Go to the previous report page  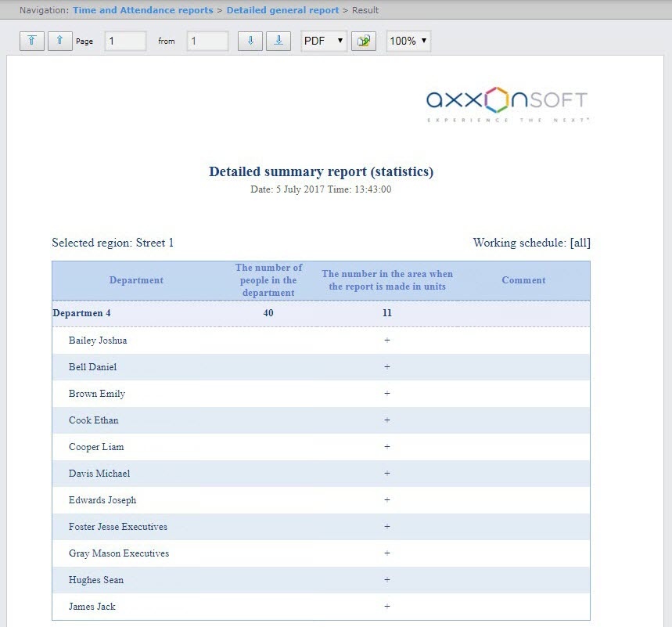click(x=59, y=41)
